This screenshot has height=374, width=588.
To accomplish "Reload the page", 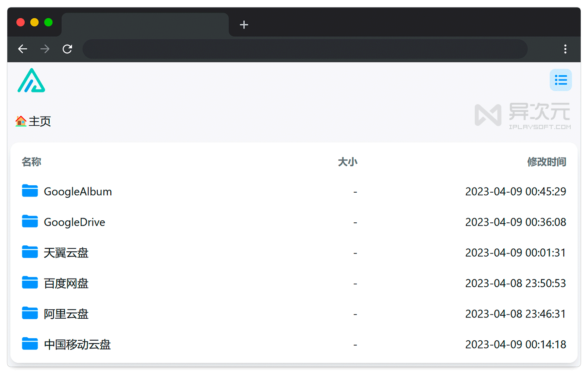I will 67,49.
